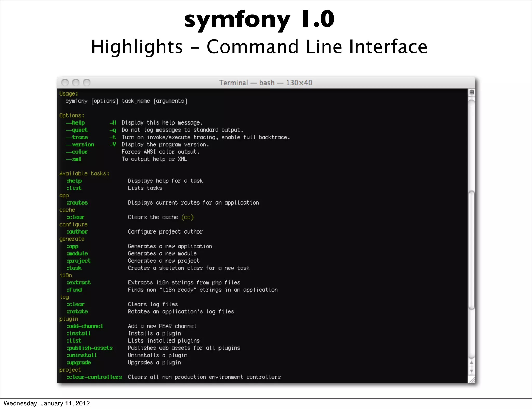Image resolution: width=532 pixels, height=409 pixels.
Task: Click the ':find' task
Action: coord(74,290)
